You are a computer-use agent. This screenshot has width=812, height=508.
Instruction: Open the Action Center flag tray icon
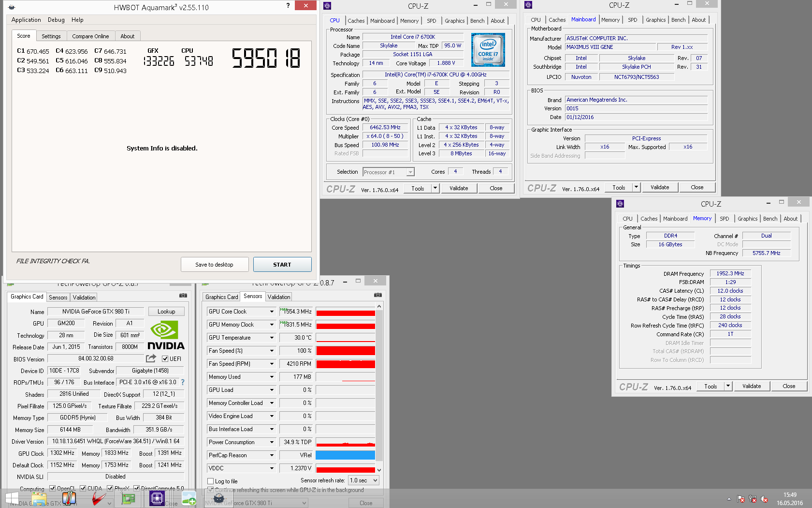(741, 499)
